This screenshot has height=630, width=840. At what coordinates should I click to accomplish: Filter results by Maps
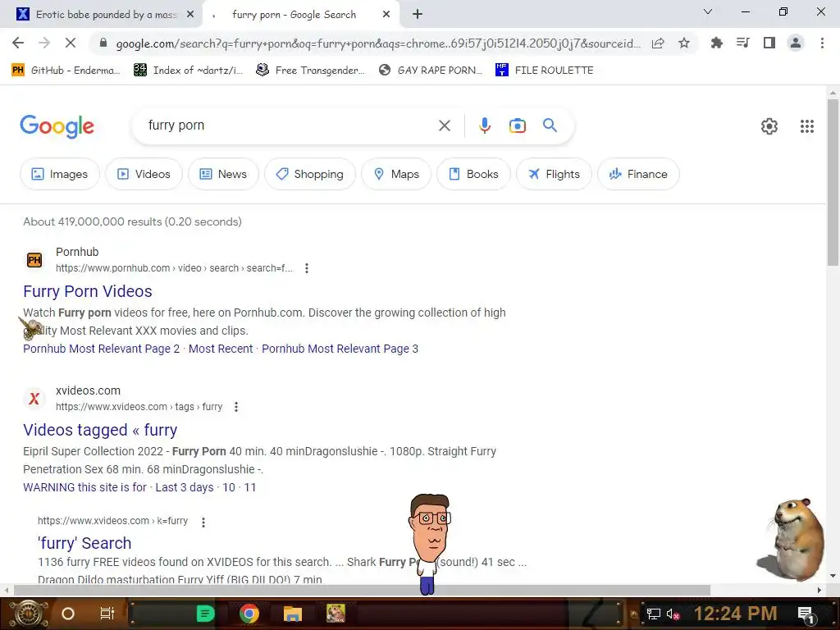coord(396,174)
